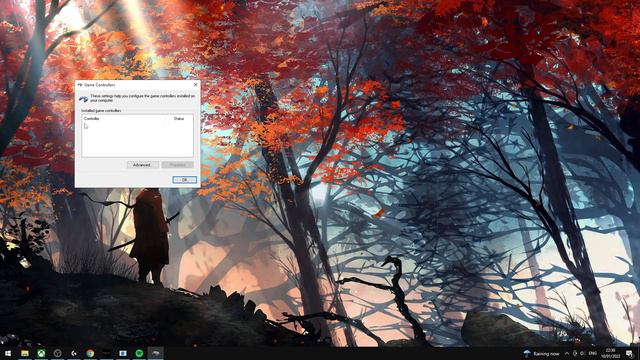Open the Xbox app on the taskbar
Image resolution: width=640 pixels, height=360 pixels.
[x=41, y=353]
